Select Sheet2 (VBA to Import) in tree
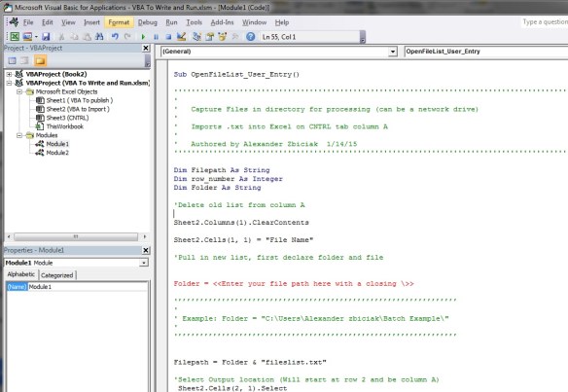The width and height of the screenshot is (568, 392). (78, 109)
